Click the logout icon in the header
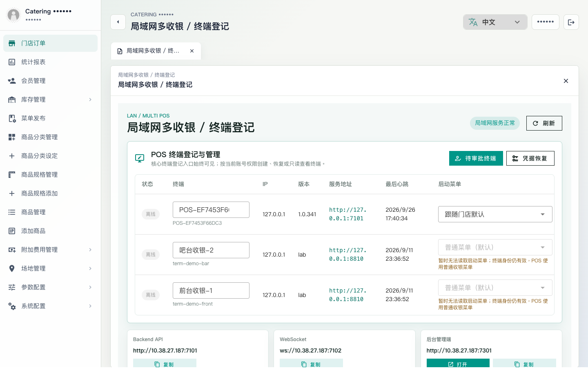 pos(571,22)
